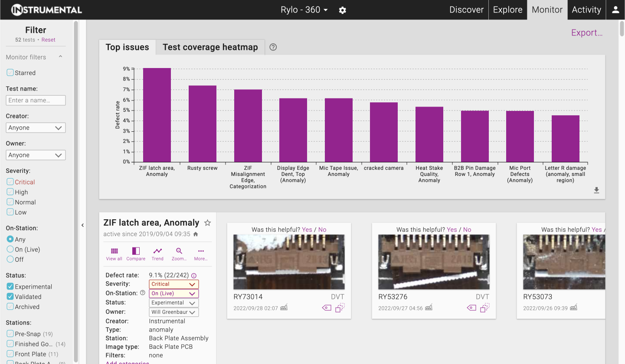Star the ZIF latch area test
This screenshot has width=625, height=364.
click(x=207, y=223)
